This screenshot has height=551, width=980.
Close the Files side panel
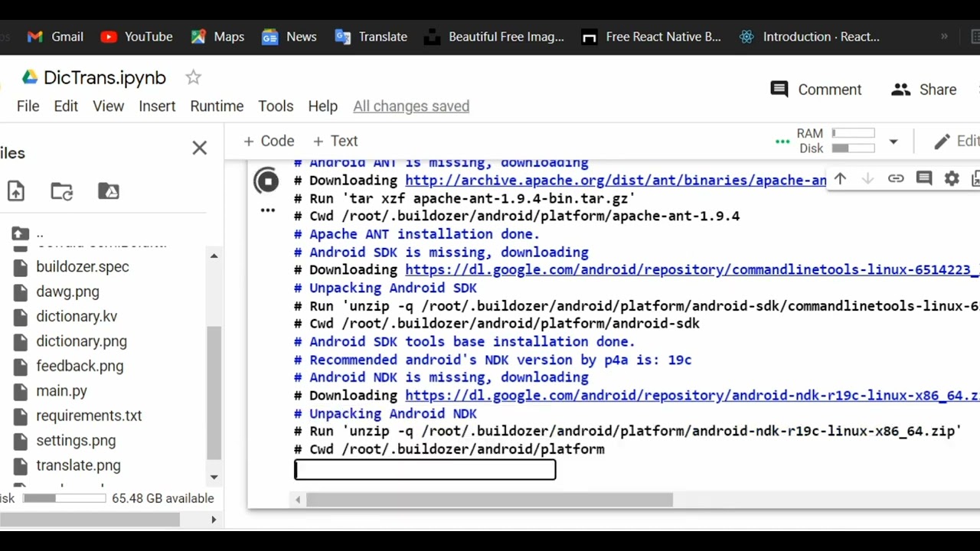199,148
